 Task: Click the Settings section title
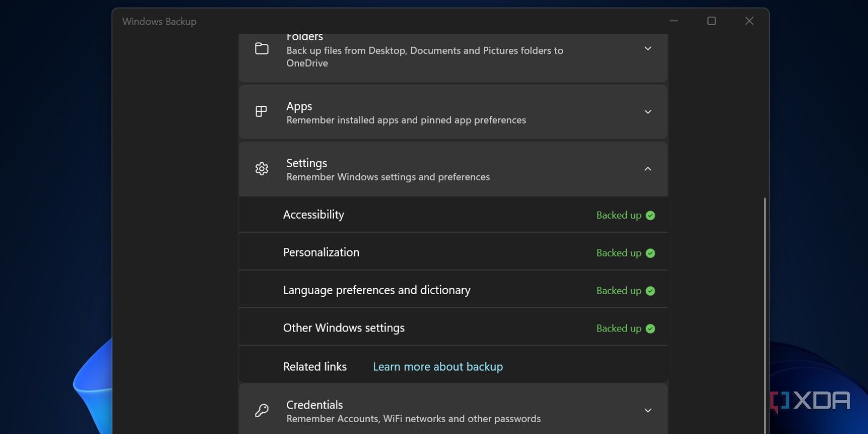tap(307, 163)
